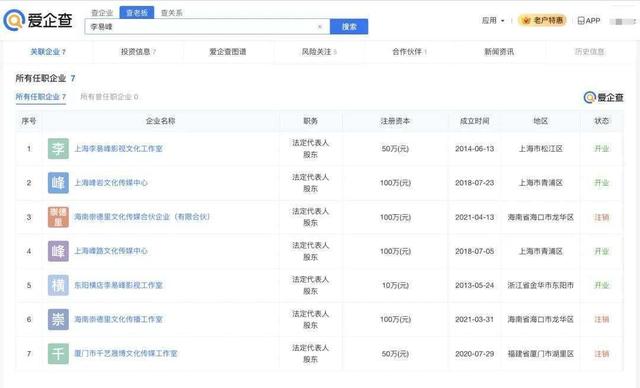Click the blue 搜索 search button

click(x=349, y=27)
